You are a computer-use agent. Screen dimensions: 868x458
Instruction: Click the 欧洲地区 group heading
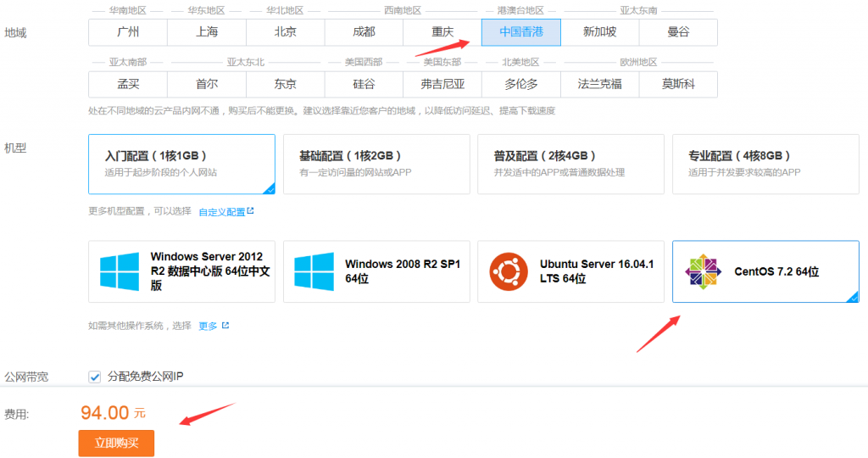point(638,62)
